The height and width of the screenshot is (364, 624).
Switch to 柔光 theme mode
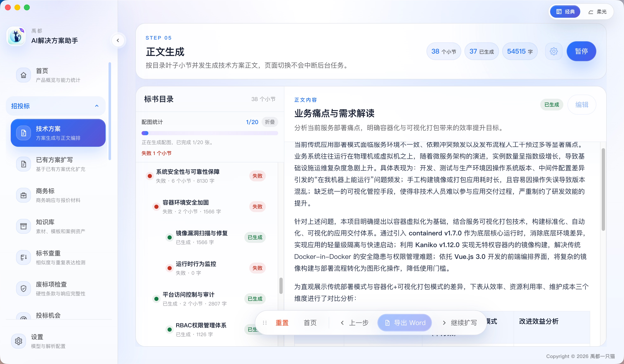point(597,12)
